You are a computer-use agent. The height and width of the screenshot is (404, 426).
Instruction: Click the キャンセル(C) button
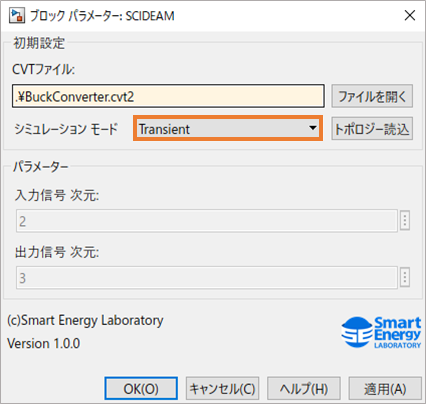pos(222,388)
